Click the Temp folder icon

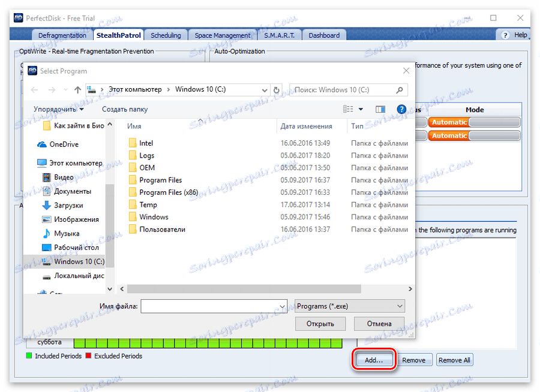pos(133,205)
